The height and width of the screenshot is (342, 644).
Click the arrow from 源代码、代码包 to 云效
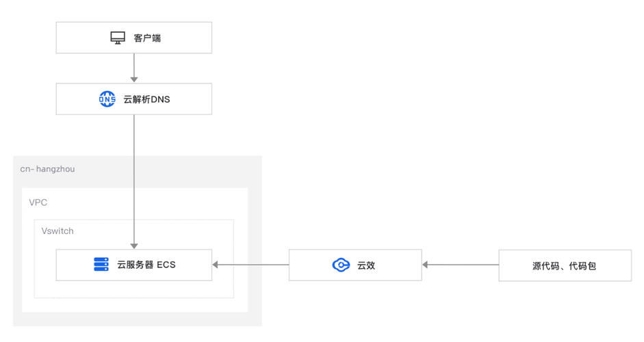pos(460,265)
